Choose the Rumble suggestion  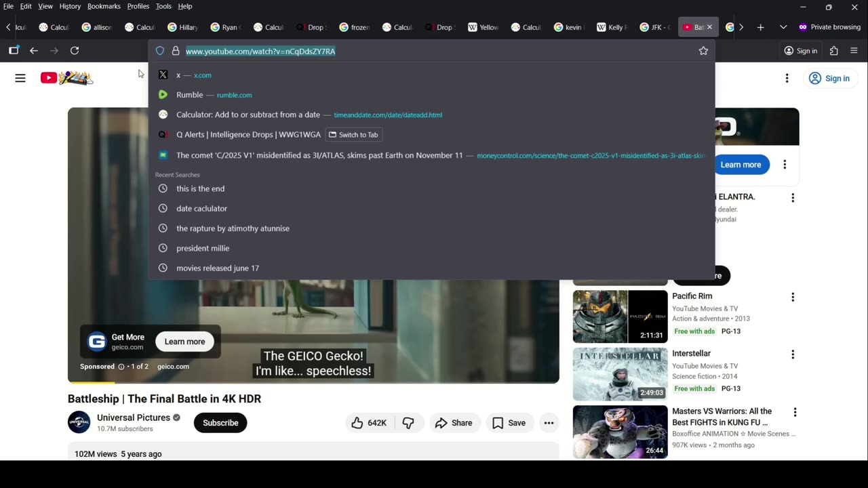[x=431, y=95]
